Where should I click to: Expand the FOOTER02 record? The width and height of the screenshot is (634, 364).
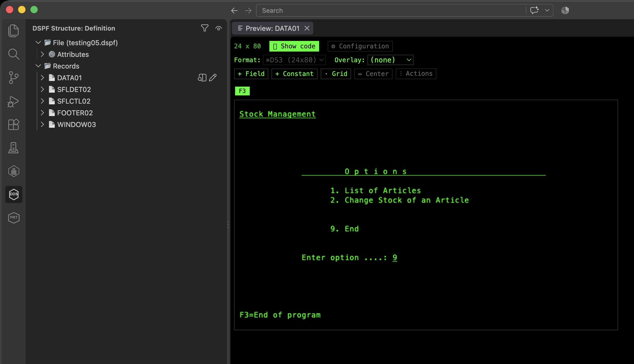click(x=42, y=113)
